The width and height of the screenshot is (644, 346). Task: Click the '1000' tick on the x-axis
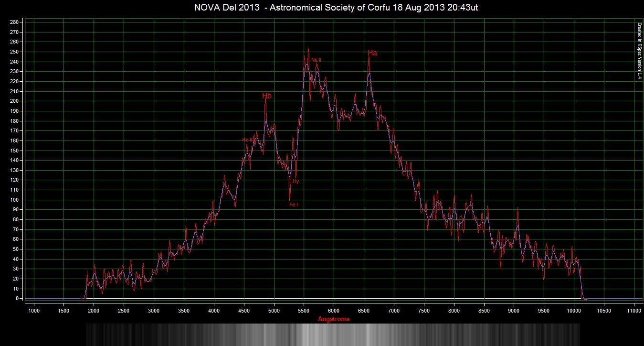click(34, 311)
